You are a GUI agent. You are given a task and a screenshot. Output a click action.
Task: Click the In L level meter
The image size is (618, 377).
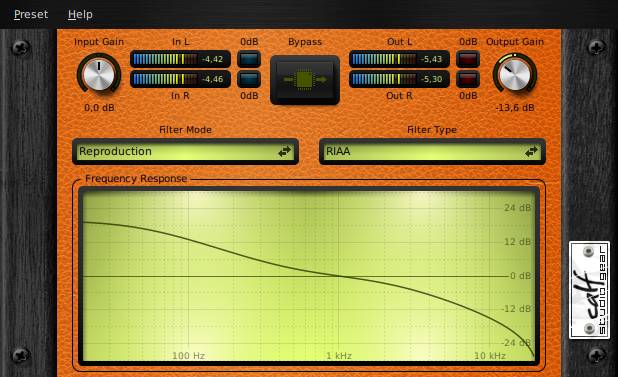[180, 59]
